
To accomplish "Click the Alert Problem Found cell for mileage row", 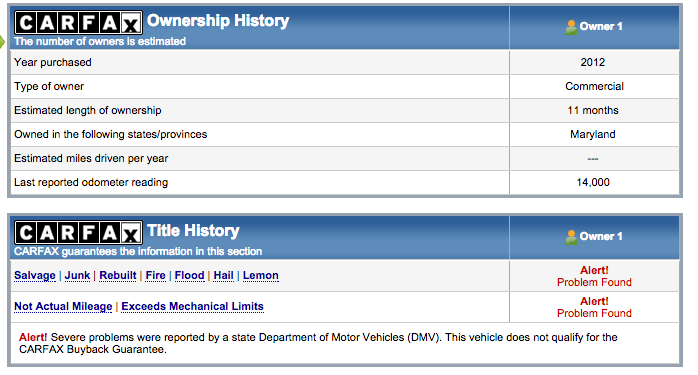I will 594,307.
